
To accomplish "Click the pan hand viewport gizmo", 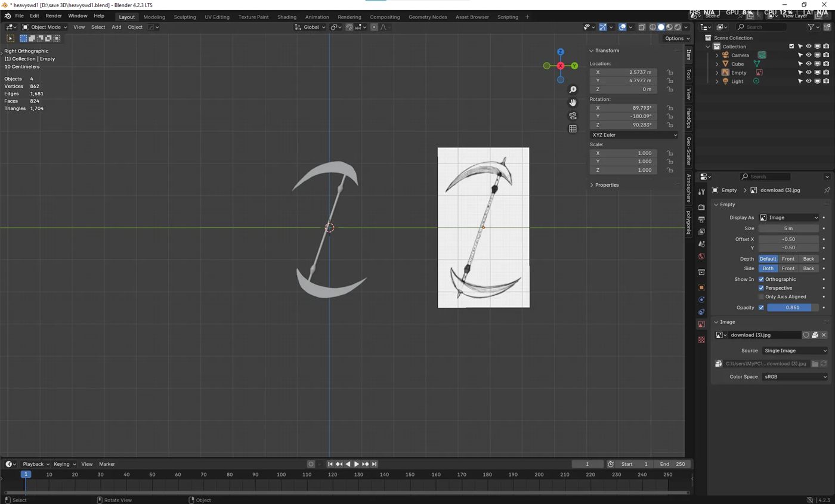I will click(573, 103).
